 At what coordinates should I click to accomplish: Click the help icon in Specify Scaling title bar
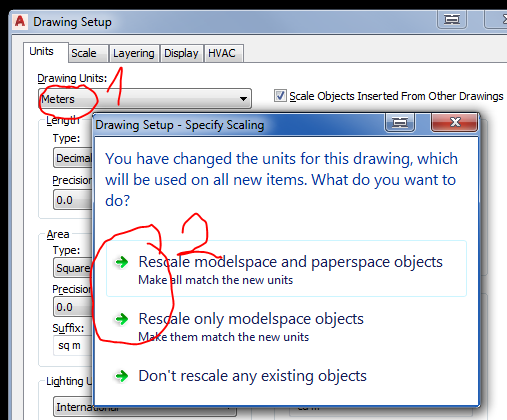400,122
